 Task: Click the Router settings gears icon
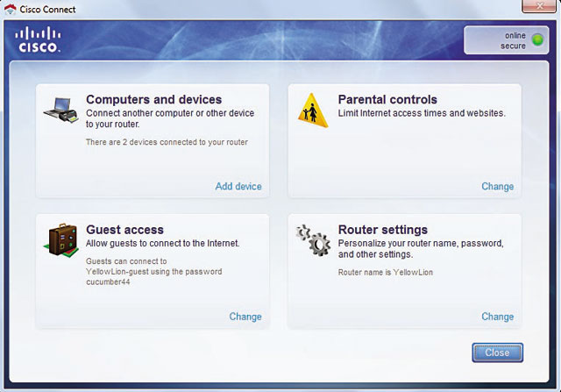click(313, 240)
